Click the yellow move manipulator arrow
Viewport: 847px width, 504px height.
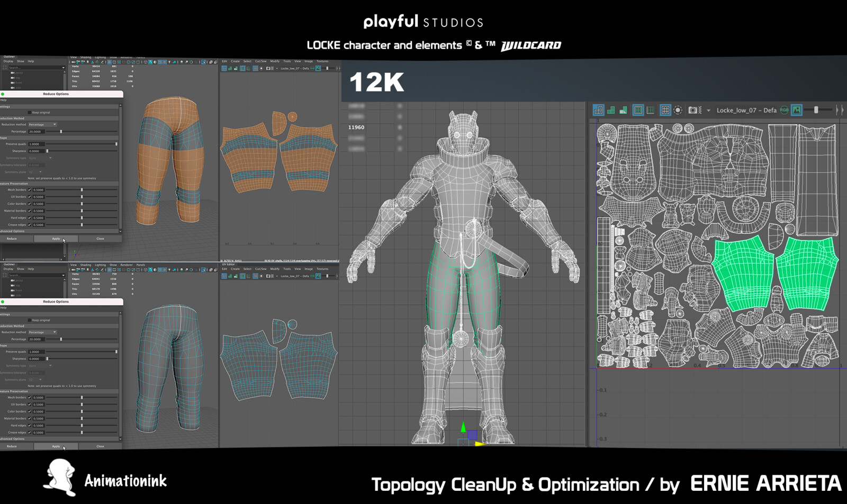coord(481,444)
